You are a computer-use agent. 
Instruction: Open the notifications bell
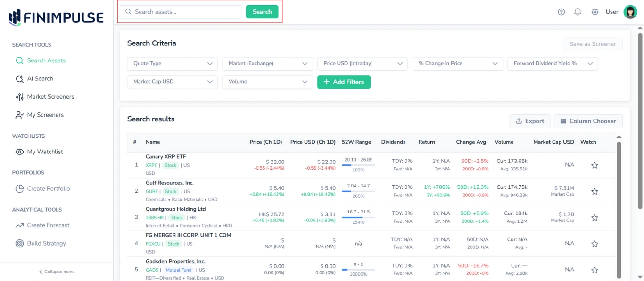578,12
